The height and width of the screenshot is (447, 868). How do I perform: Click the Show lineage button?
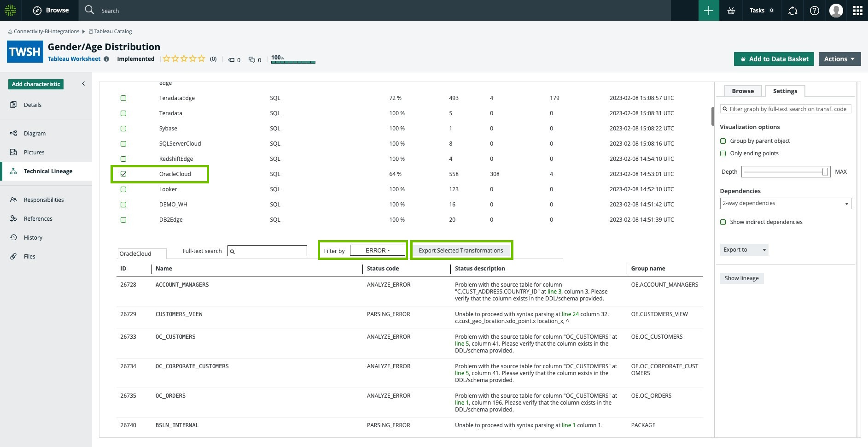click(741, 278)
